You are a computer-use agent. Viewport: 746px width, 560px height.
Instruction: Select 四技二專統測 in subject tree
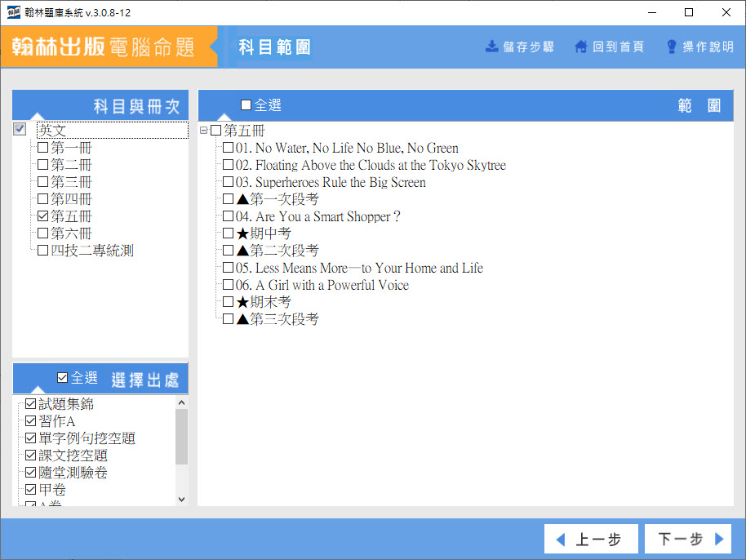[91, 251]
